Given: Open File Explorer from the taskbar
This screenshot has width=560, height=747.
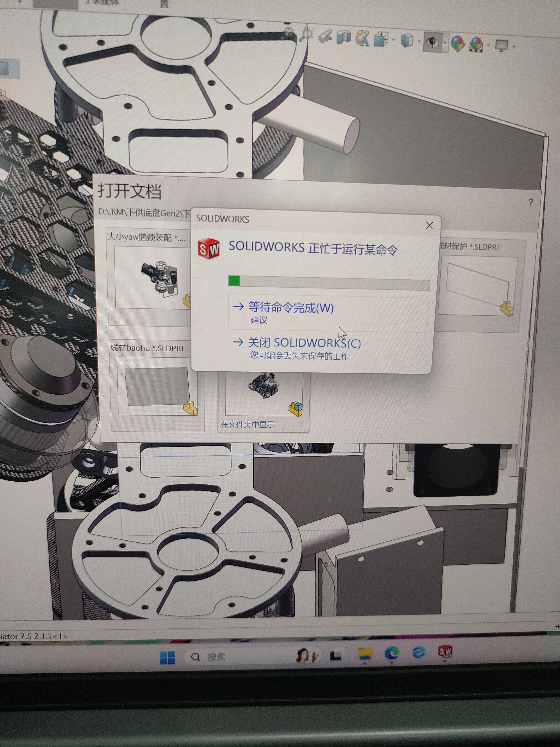Looking at the screenshot, I should pyautogui.click(x=365, y=654).
